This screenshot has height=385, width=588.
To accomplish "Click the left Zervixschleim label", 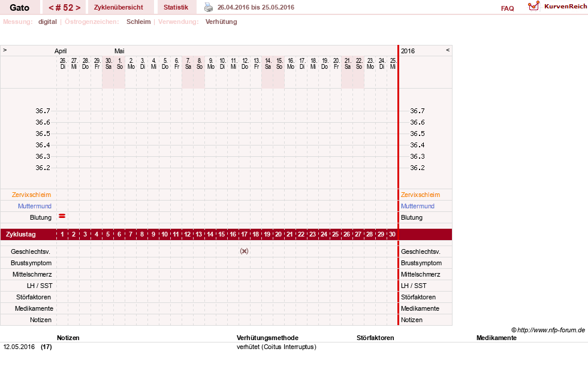I will tap(32, 195).
